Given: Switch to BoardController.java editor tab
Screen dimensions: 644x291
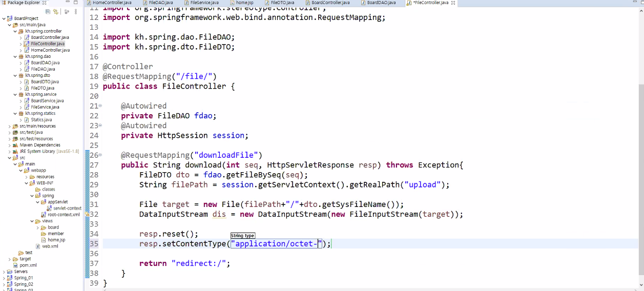Looking at the screenshot, I should pos(328,3).
